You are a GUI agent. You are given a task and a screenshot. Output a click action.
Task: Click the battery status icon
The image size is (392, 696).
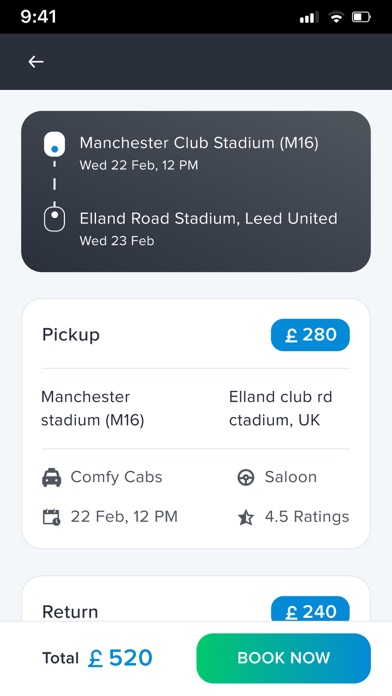click(361, 17)
